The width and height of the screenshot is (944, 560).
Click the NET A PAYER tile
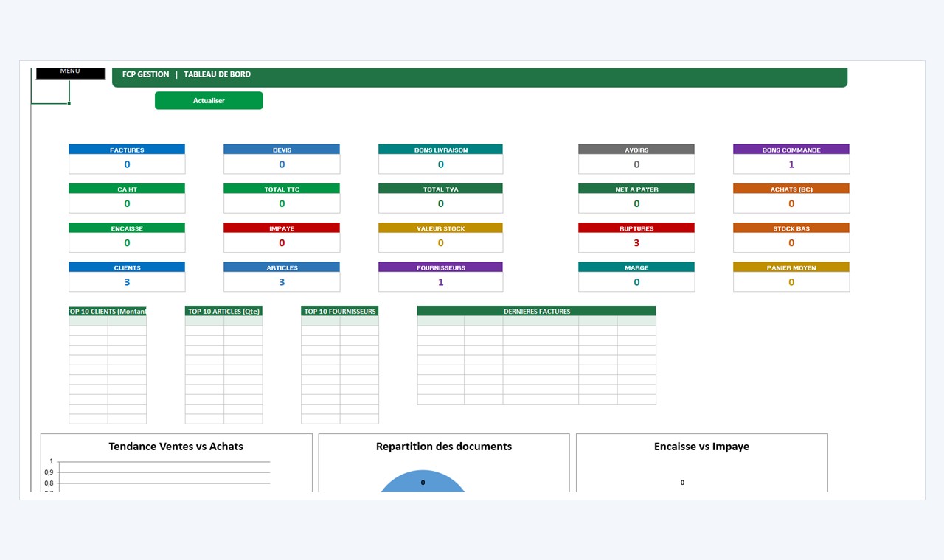(636, 198)
